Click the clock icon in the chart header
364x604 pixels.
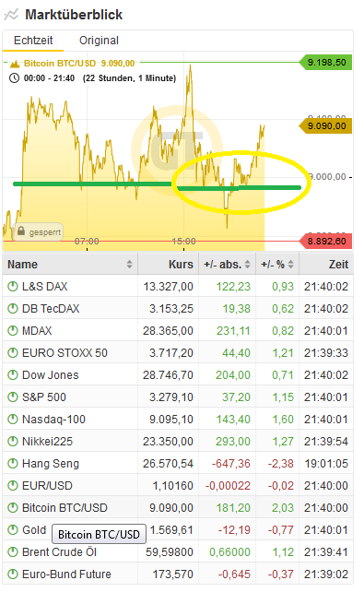tap(14, 78)
